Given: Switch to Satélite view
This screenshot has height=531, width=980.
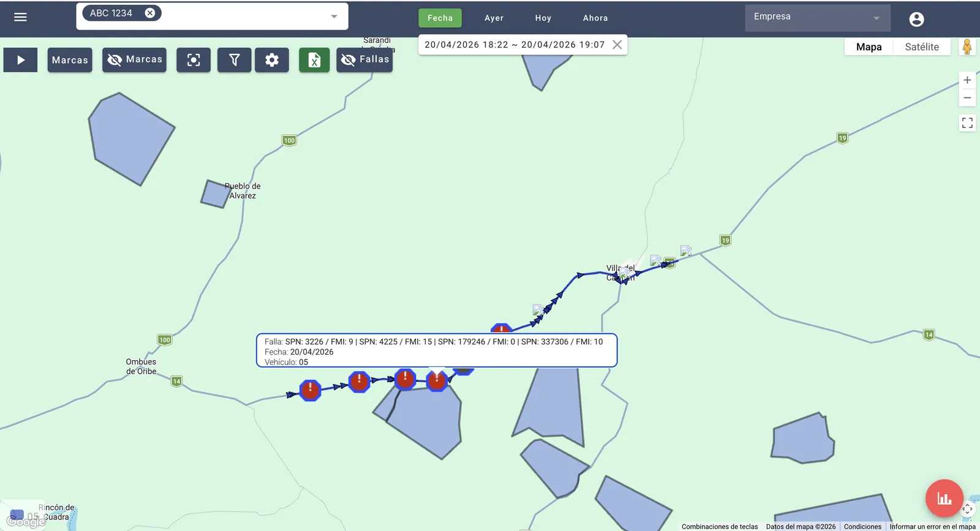Looking at the screenshot, I should coord(922,47).
